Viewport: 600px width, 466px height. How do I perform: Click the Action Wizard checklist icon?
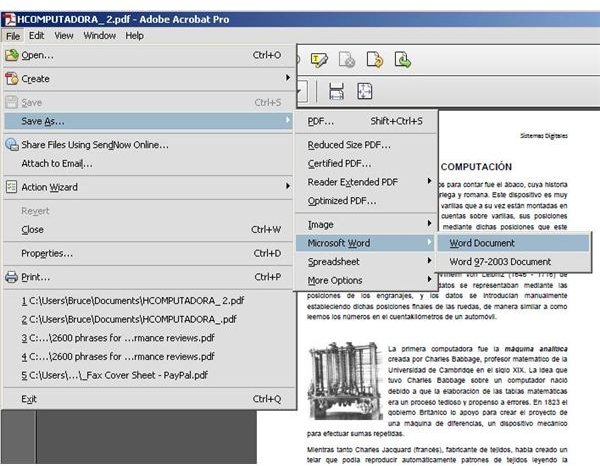pos(11,187)
